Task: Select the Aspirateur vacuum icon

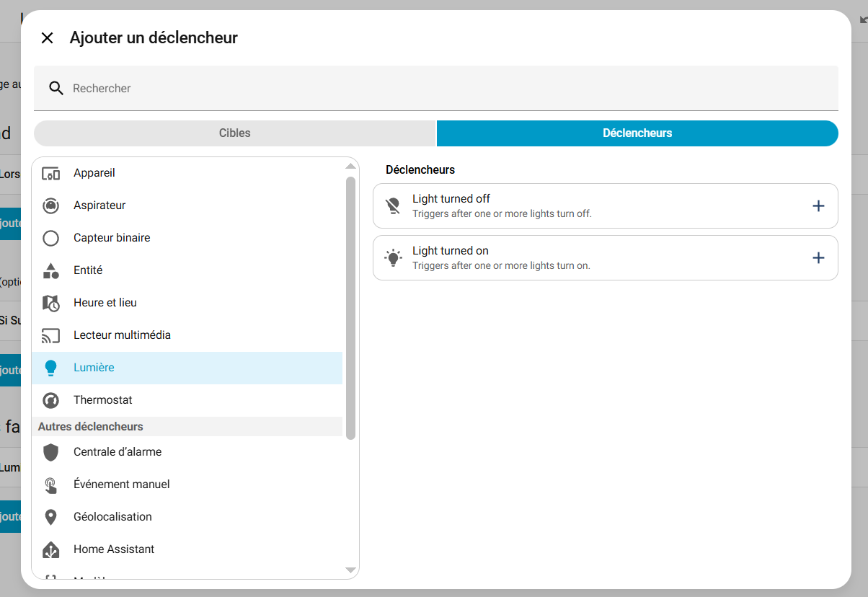Action: point(50,206)
